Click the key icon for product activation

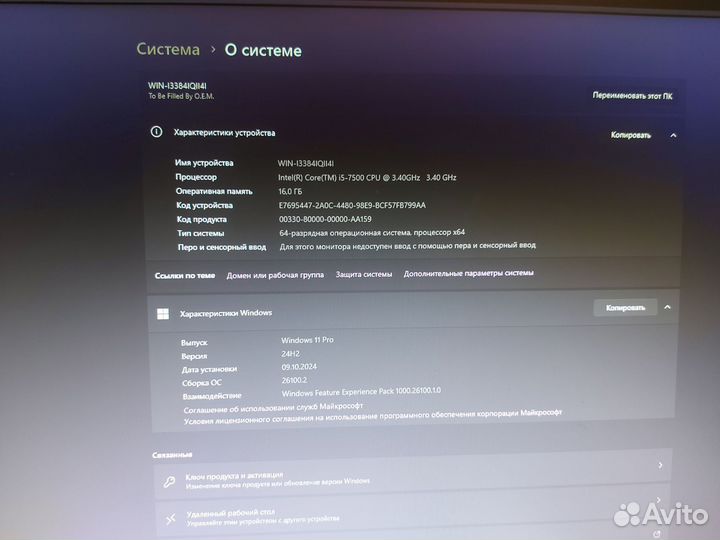(169, 482)
